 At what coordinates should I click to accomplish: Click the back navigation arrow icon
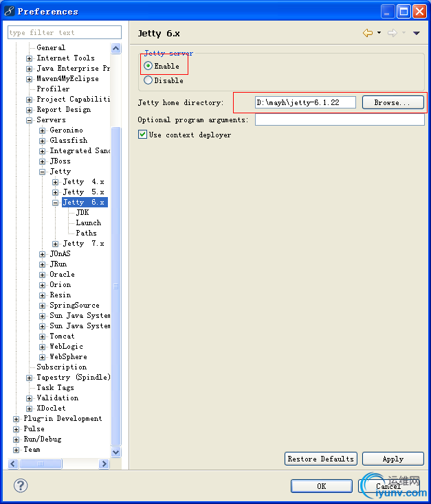(x=367, y=33)
